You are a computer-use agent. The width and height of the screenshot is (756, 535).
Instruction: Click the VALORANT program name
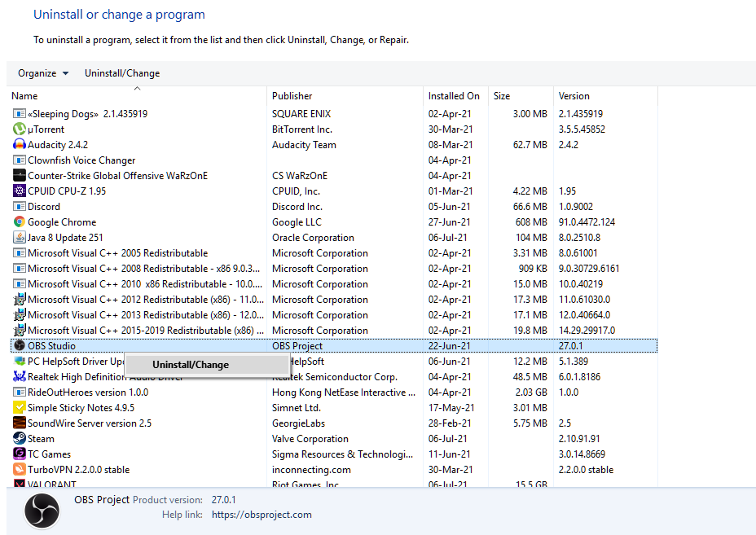(x=52, y=484)
